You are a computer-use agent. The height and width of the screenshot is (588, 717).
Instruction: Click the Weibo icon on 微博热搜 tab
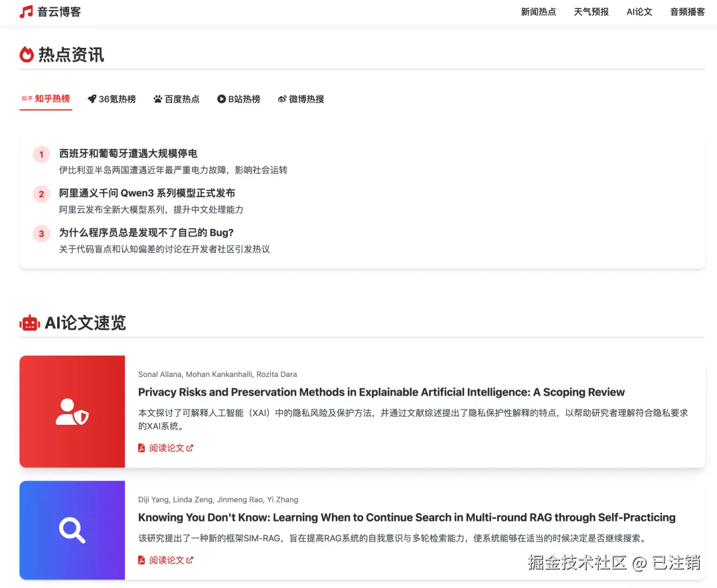tap(282, 99)
